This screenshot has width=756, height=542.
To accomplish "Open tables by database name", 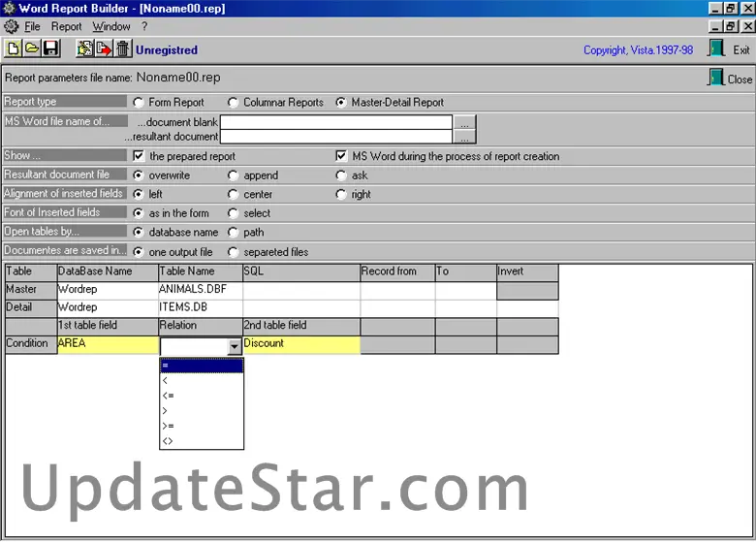I will click(139, 232).
